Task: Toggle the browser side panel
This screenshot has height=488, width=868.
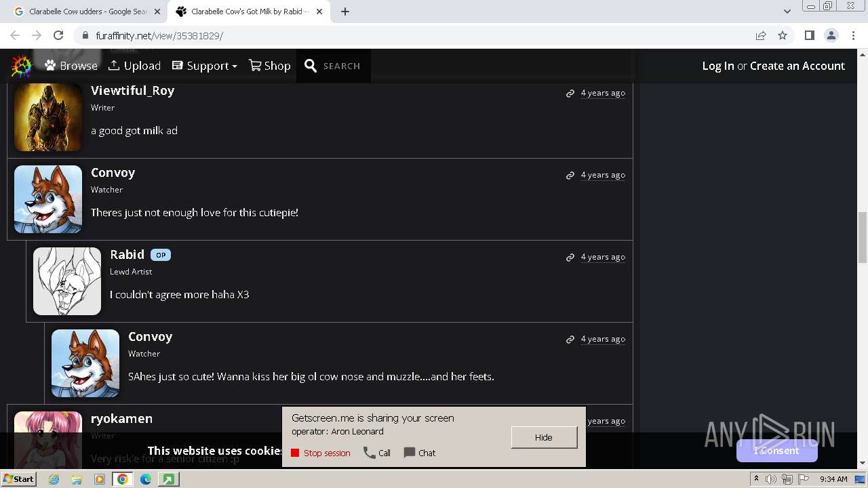Action: (x=809, y=35)
